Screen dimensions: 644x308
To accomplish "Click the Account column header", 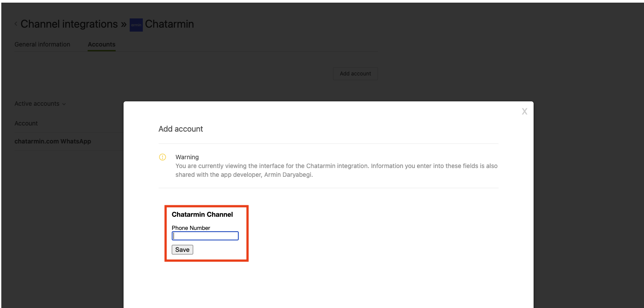I will tap(26, 123).
